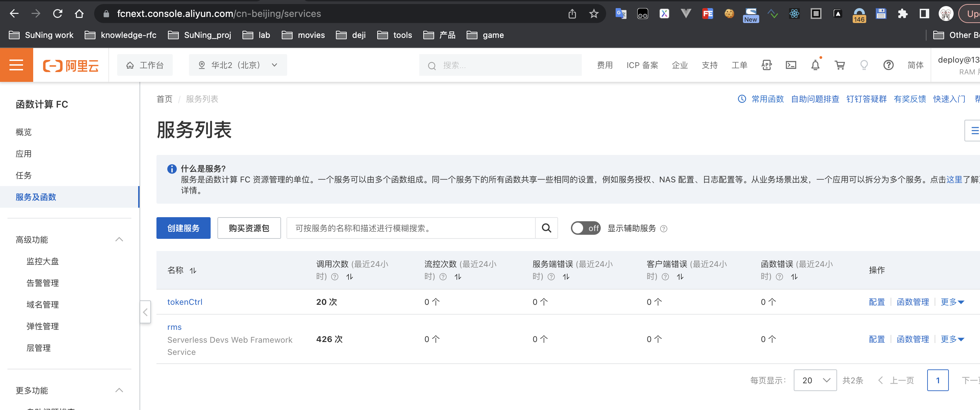The image size is (980, 410).
Task: Open the help question-mark icon in header
Action: [x=888, y=65]
